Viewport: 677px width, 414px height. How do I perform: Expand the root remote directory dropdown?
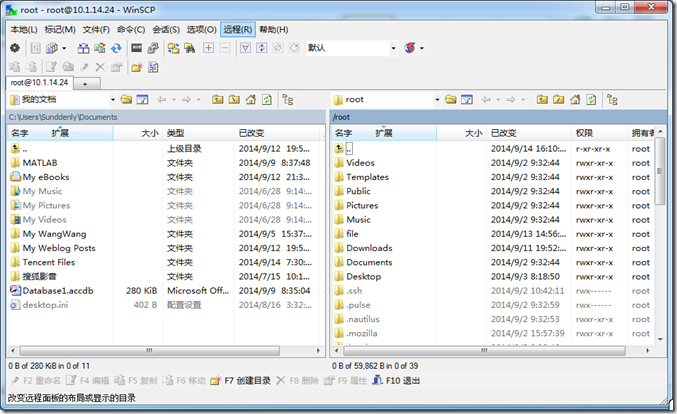[437, 100]
